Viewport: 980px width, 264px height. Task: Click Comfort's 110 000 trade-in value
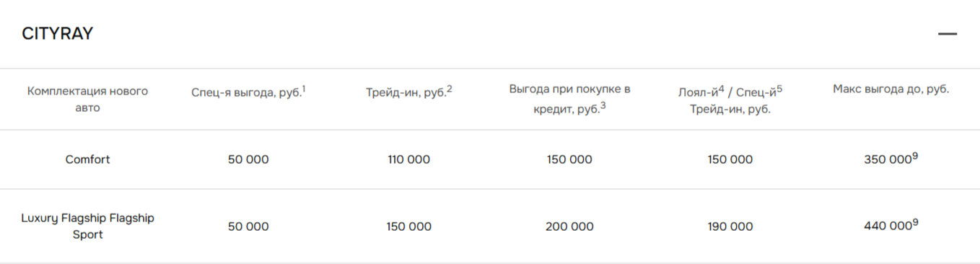[408, 159]
